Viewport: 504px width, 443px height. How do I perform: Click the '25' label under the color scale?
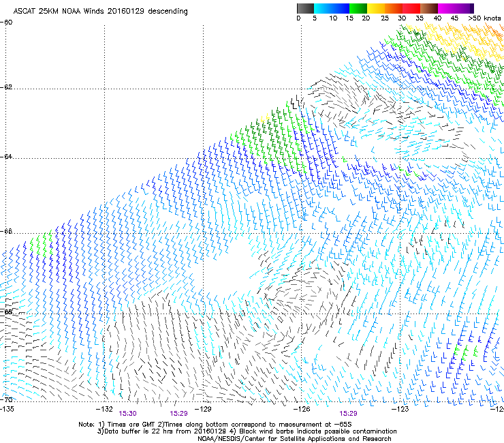pos(385,18)
